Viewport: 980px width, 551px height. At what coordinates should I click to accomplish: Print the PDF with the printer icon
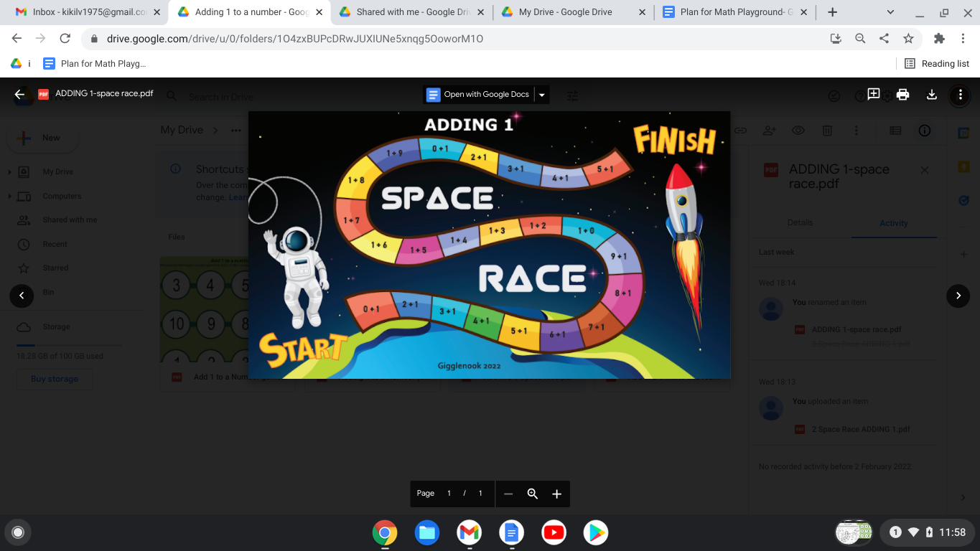pos(902,94)
